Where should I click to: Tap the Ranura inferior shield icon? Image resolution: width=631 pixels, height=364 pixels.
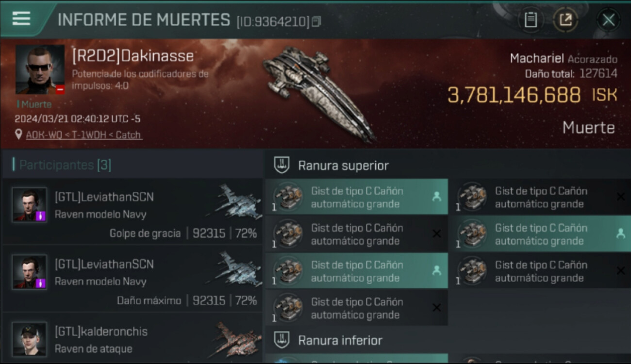(x=282, y=340)
